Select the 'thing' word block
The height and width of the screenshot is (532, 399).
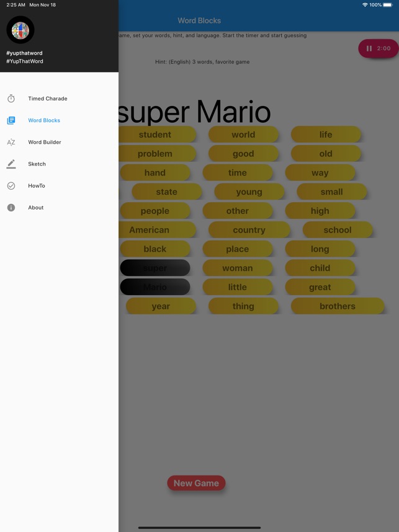(x=243, y=306)
